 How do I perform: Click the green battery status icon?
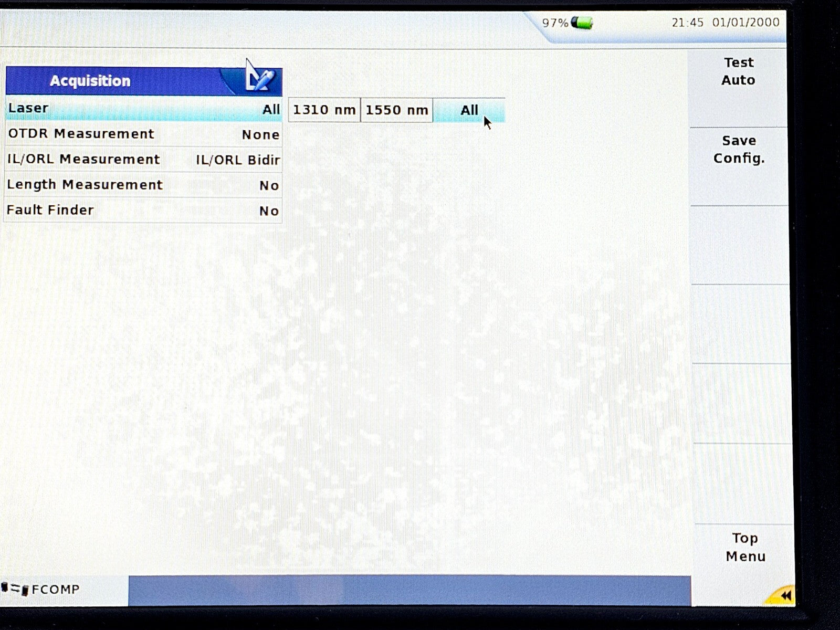click(582, 23)
